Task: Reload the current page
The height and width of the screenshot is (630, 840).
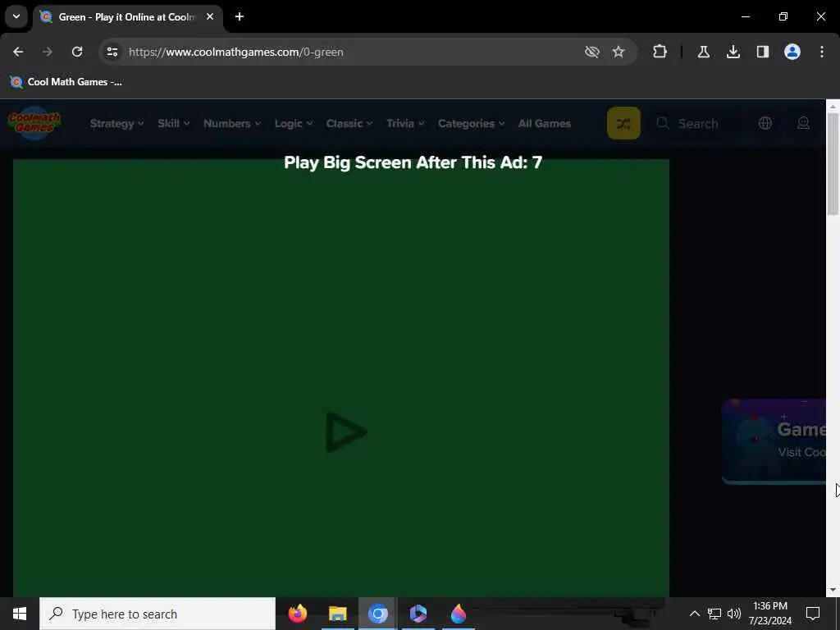Action: coord(77,52)
